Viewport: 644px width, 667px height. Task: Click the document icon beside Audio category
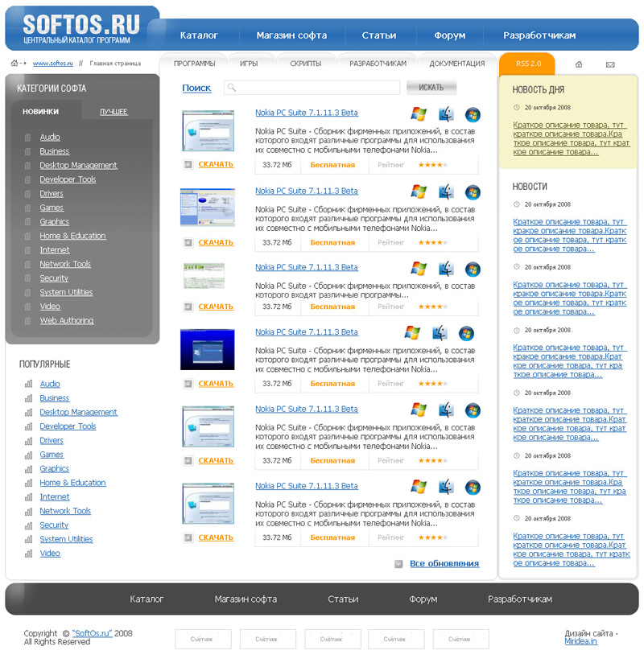pos(27,138)
